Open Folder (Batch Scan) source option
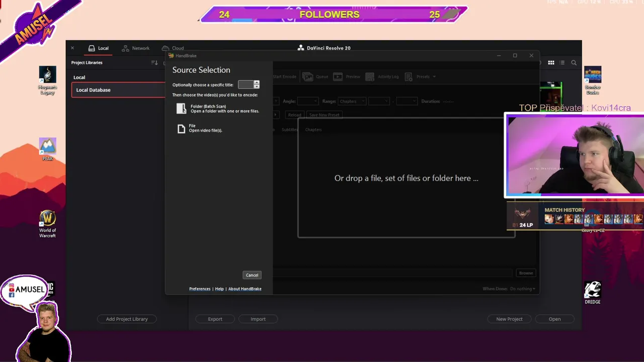This screenshot has width=644, height=362. (218, 109)
